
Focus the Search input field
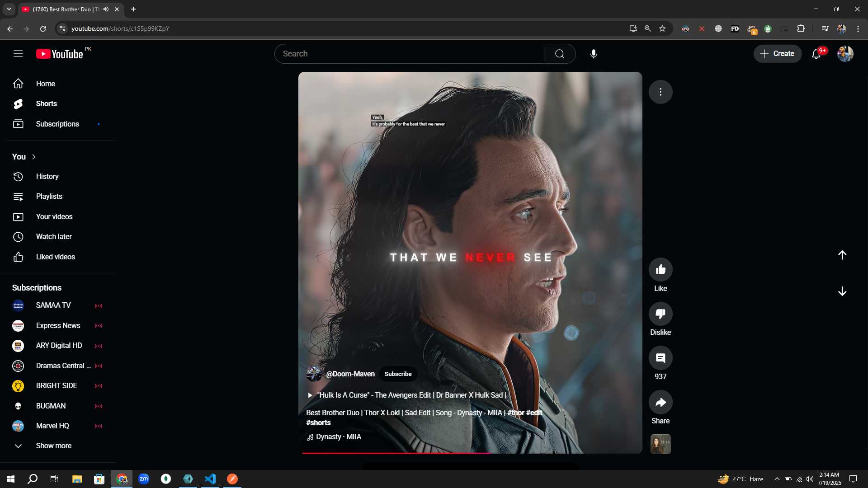409,54
